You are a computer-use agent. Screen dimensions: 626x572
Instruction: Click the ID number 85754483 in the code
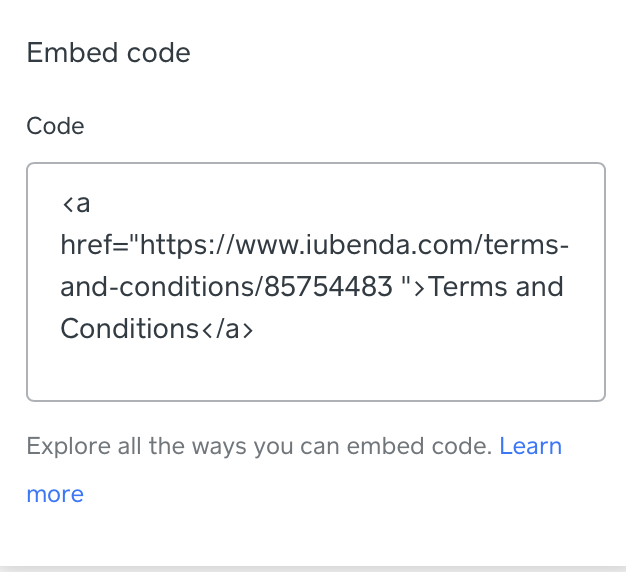(x=329, y=288)
